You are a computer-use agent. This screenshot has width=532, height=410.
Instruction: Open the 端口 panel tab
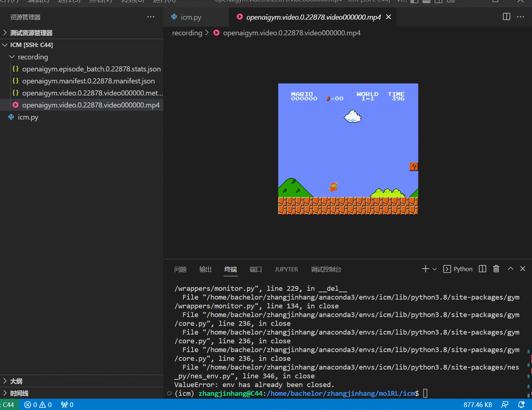click(256, 269)
